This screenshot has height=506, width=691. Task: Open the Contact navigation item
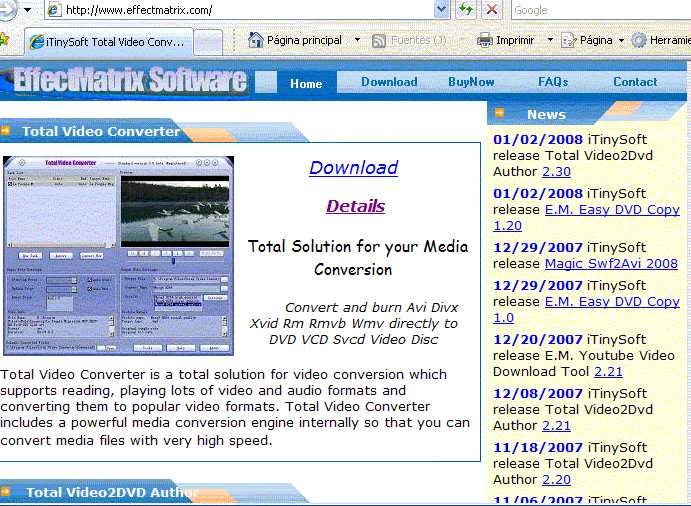point(635,82)
